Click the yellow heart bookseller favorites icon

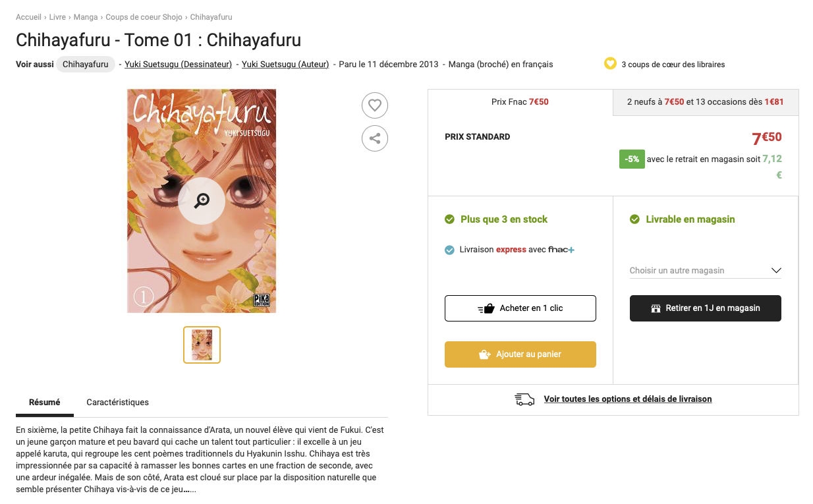(610, 64)
